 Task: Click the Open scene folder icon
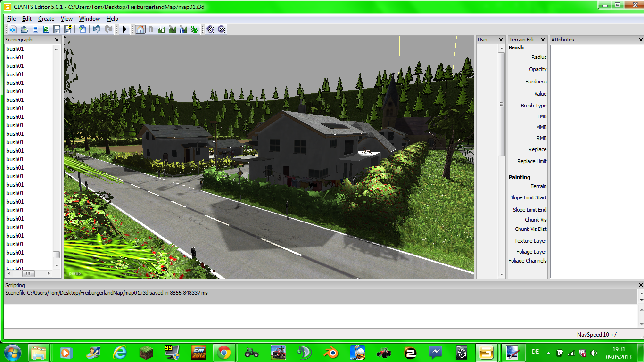(x=24, y=29)
